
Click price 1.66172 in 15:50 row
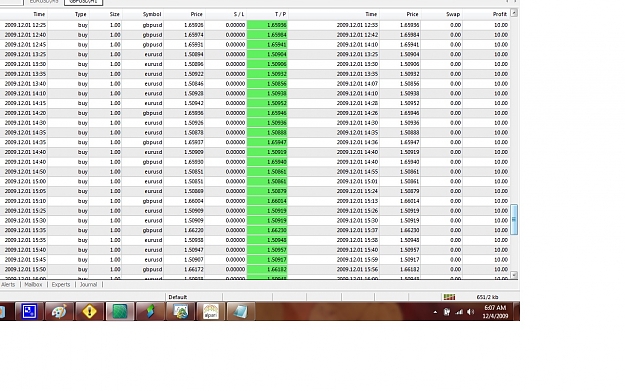[194, 269]
